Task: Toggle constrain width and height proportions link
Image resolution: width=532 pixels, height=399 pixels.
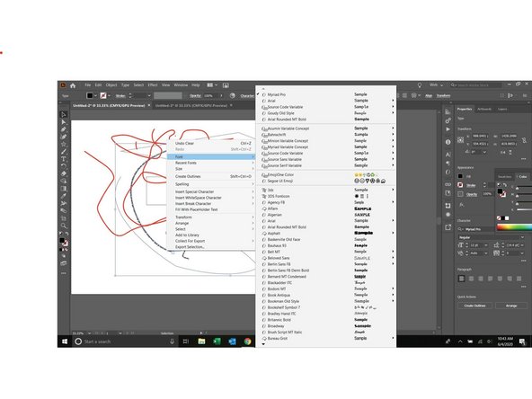Action: pos(524,140)
